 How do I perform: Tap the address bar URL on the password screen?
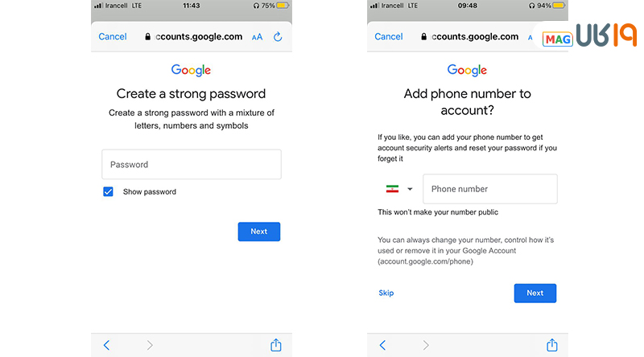(197, 37)
